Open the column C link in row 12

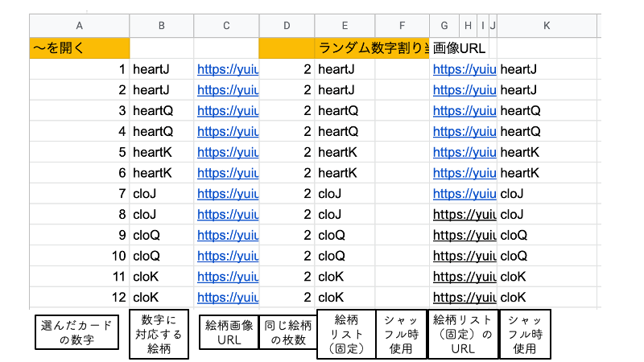(228, 298)
